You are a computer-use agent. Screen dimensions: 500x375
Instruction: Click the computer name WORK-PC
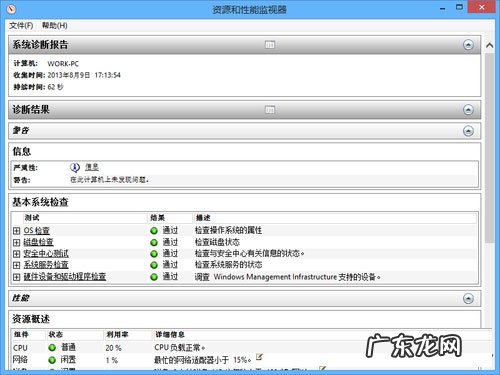coord(63,64)
